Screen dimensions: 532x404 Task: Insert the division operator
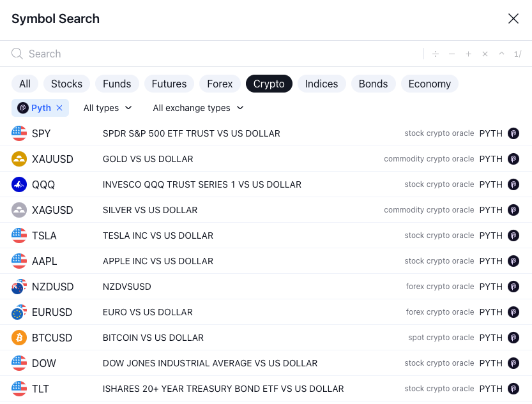click(x=436, y=54)
